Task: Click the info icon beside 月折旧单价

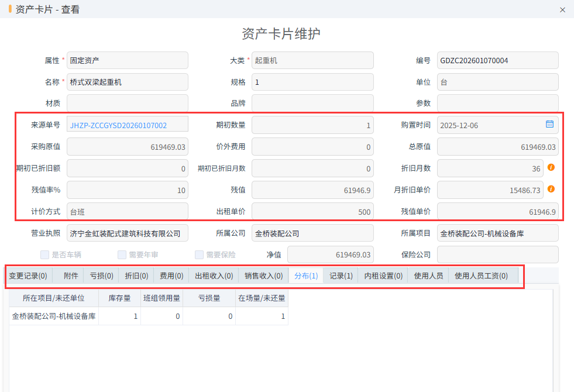Action: (550, 190)
